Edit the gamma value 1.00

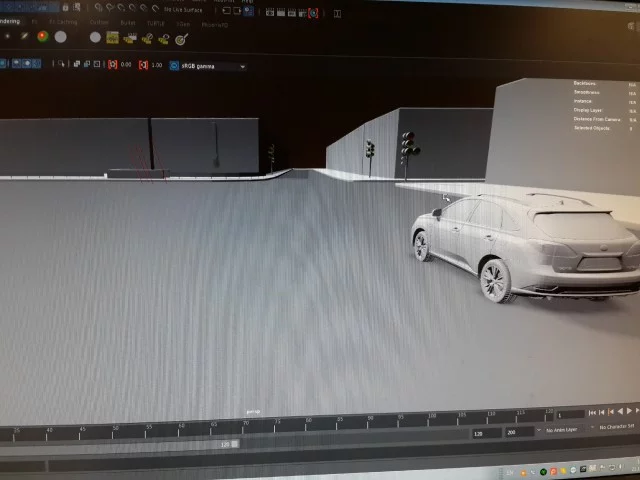point(157,65)
